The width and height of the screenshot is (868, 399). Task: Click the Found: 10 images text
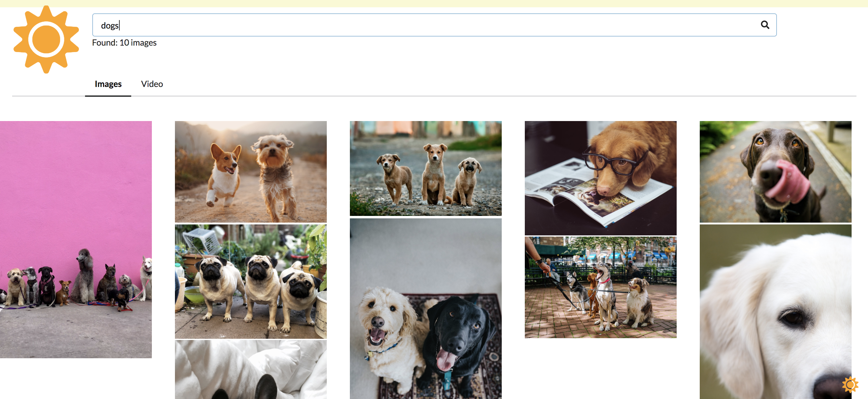click(x=124, y=43)
